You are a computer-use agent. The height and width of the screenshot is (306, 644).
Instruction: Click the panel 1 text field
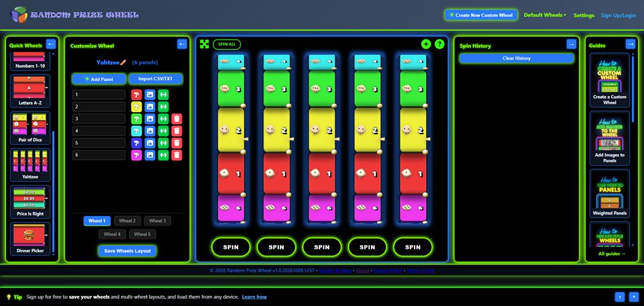click(x=99, y=95)
